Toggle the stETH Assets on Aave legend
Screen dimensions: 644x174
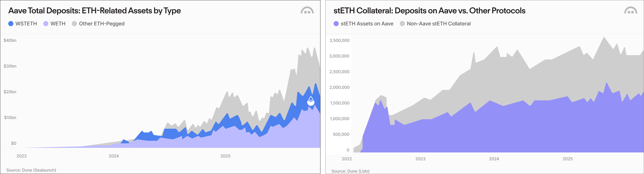click(x=367, y=24)
